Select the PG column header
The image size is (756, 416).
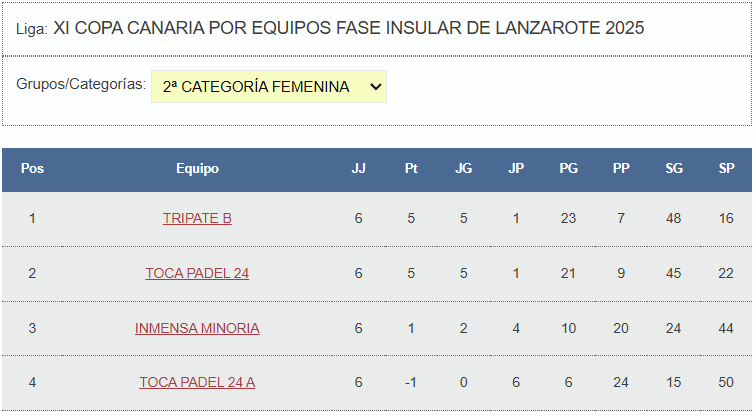[x=568, y=169]
